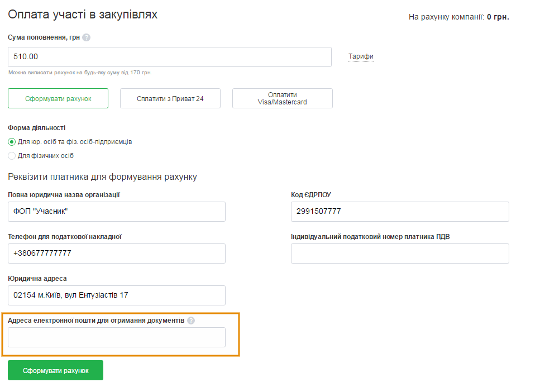Click the empty email address input field
The image size is (545, 392).
click(116, 337)
